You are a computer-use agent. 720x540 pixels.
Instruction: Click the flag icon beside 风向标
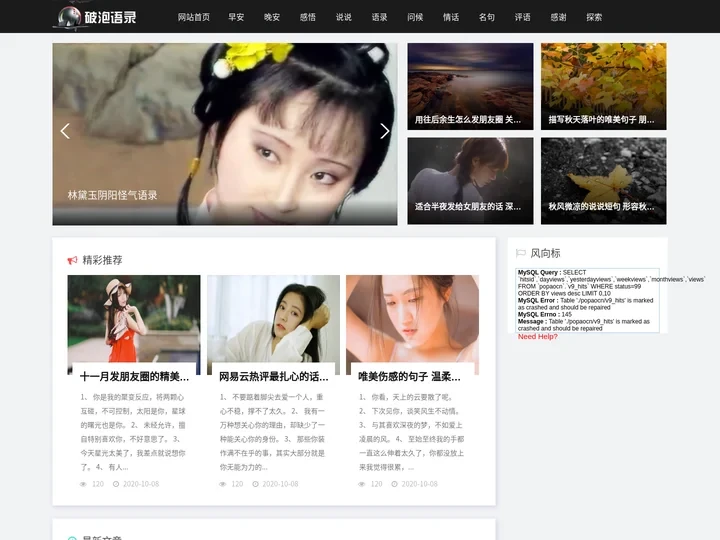pyautogui.click(x=521, y=253)
